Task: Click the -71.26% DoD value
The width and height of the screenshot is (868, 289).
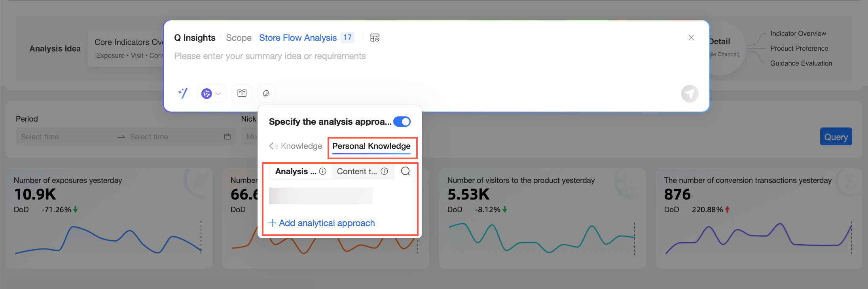Action: pyautogui.click(x=56, y=209)
